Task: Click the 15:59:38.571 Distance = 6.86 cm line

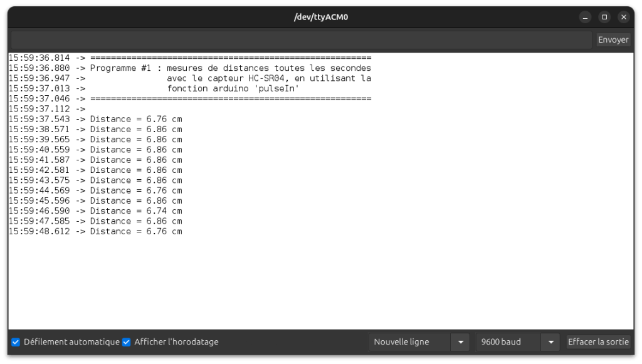Action: 95,129
